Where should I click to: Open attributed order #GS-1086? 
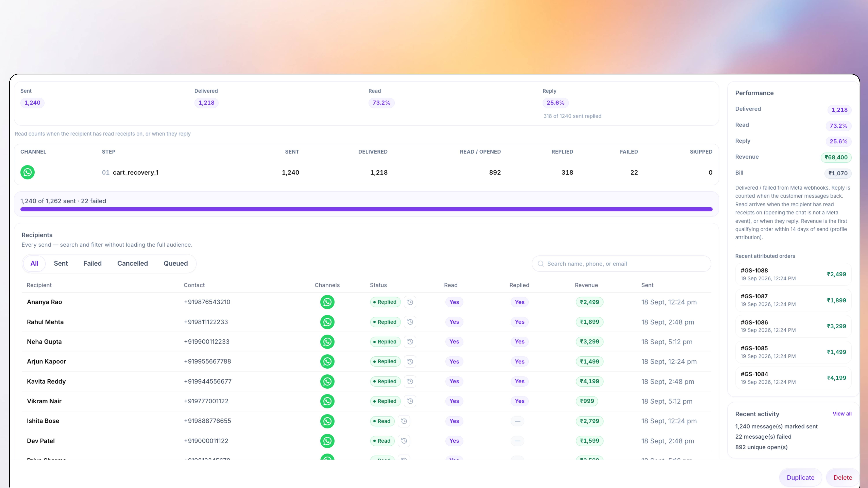[793, 326]
